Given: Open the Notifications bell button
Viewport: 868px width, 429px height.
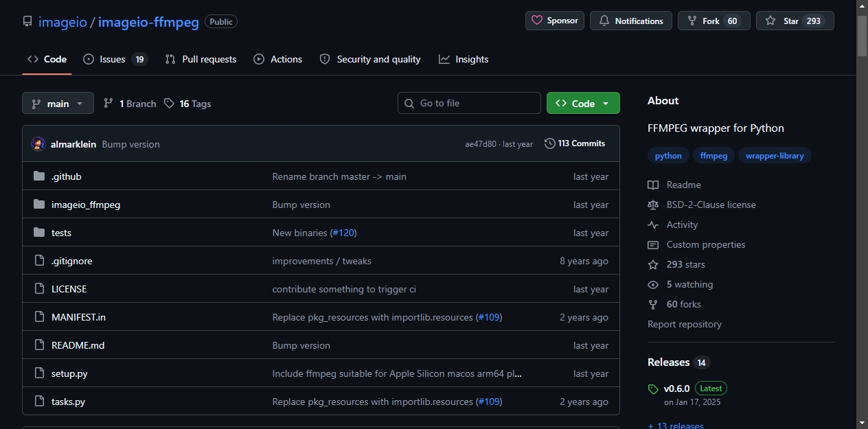Looking at the screenshot, I should pyautogui.click(x=630, y=21).
